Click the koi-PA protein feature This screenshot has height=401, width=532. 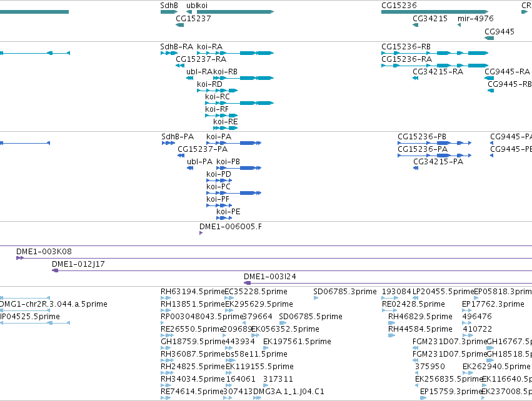(x=234, y=143)
